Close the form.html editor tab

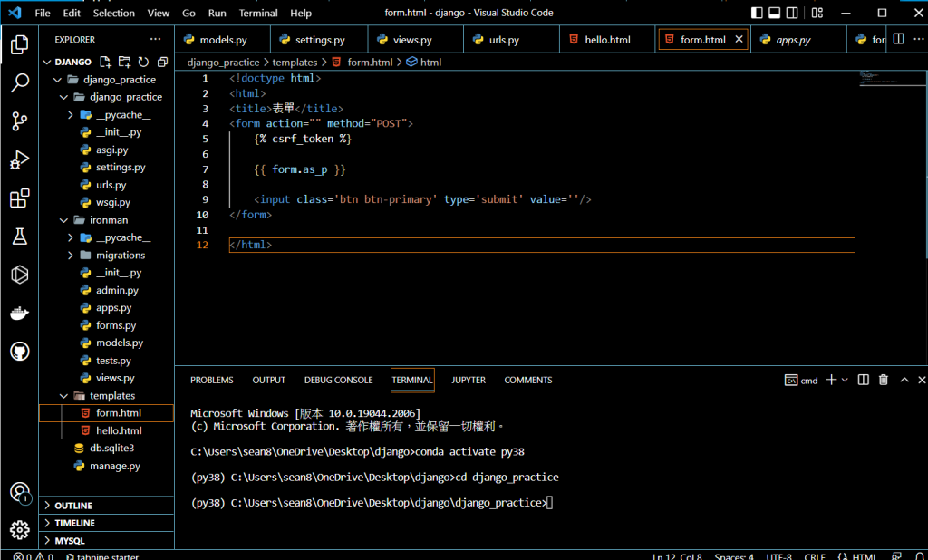point(739,39)
